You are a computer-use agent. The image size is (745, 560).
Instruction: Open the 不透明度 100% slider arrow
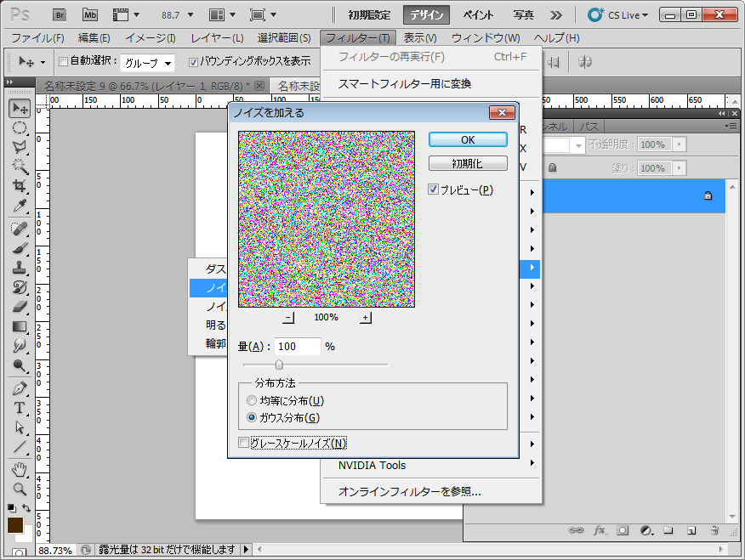[680, 144]
